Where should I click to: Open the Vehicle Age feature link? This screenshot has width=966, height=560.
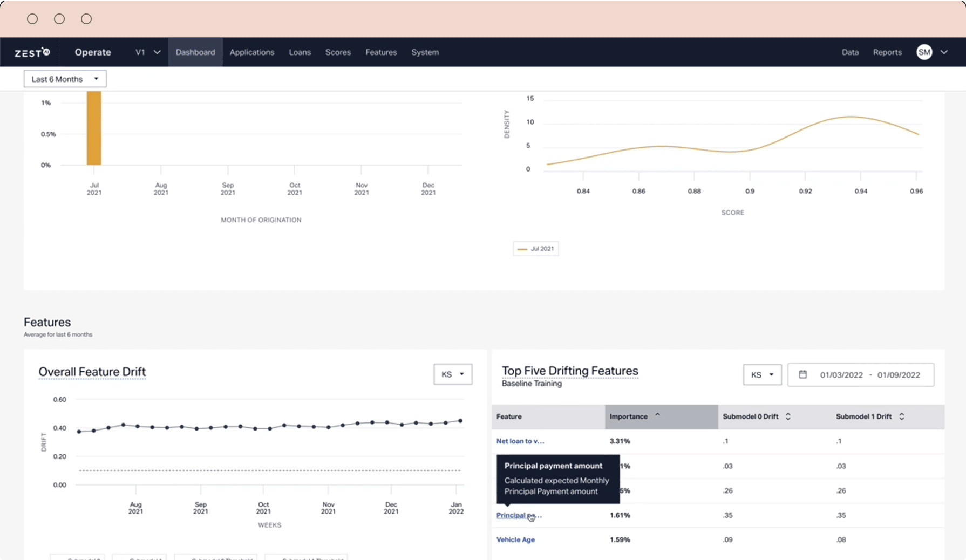515,539
